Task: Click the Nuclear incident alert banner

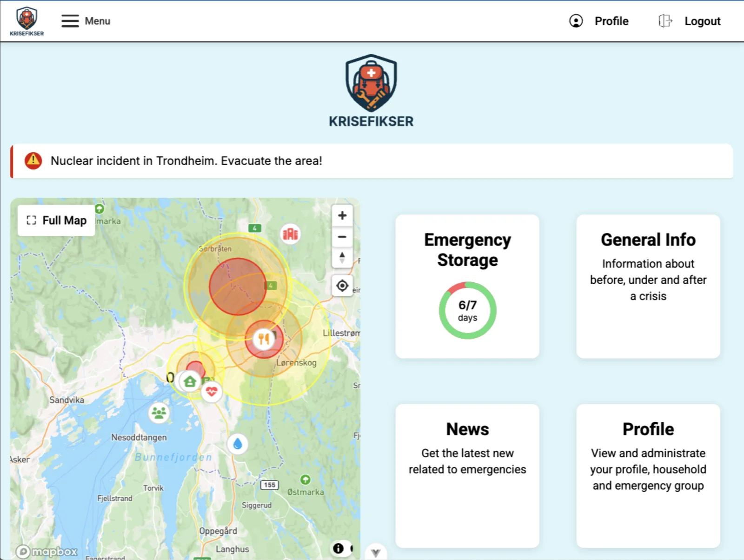Action: (372, 161)
